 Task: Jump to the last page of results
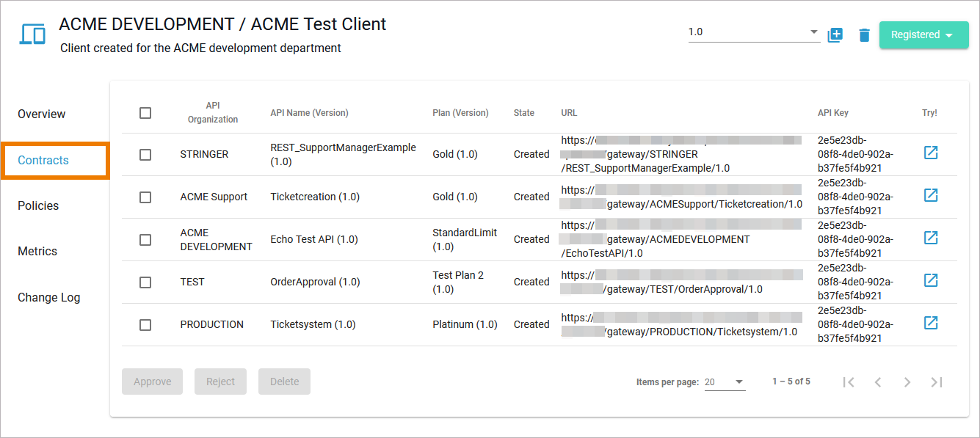pos(937,382)
